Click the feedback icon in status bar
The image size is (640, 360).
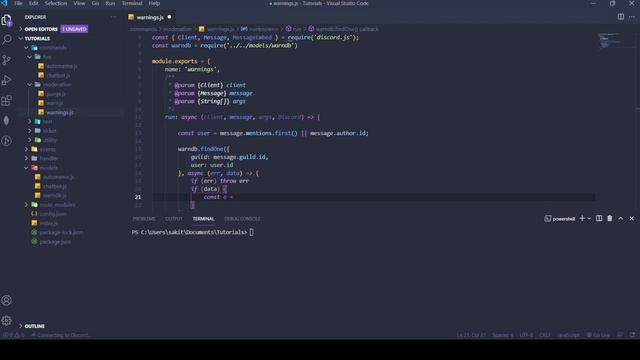tap(620, 335)
